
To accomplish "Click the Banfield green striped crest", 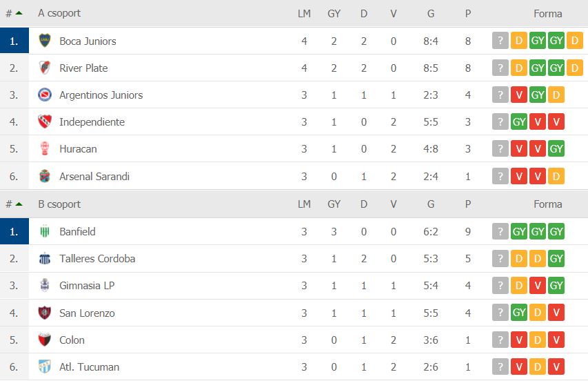I will click(x=45, y=231).
